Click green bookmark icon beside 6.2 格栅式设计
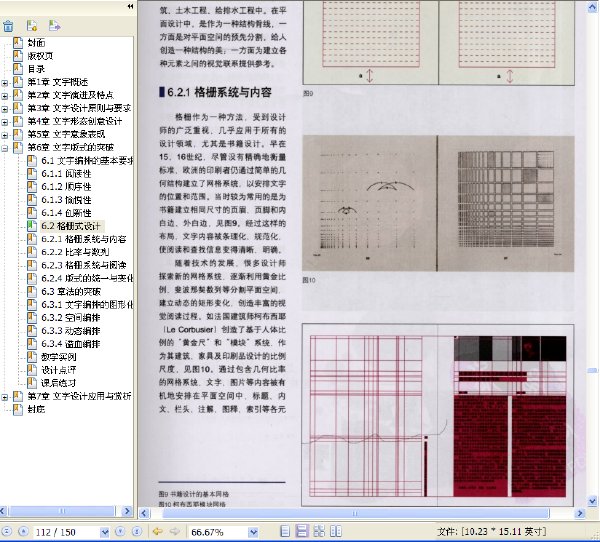The width and height of the screenshot is (600, 542). point(32,225)
